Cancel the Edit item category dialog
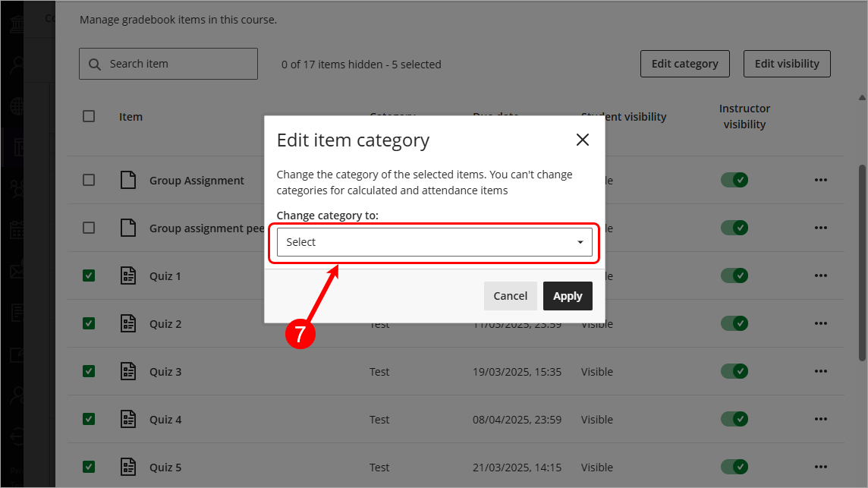The height and width of the screenshot is (488, 868). point(510,296)
